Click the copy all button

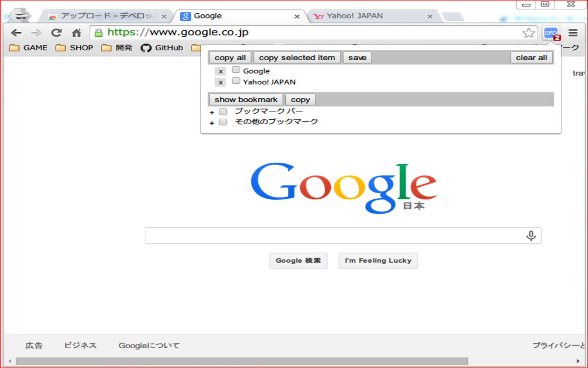click(x=230, y=57)
